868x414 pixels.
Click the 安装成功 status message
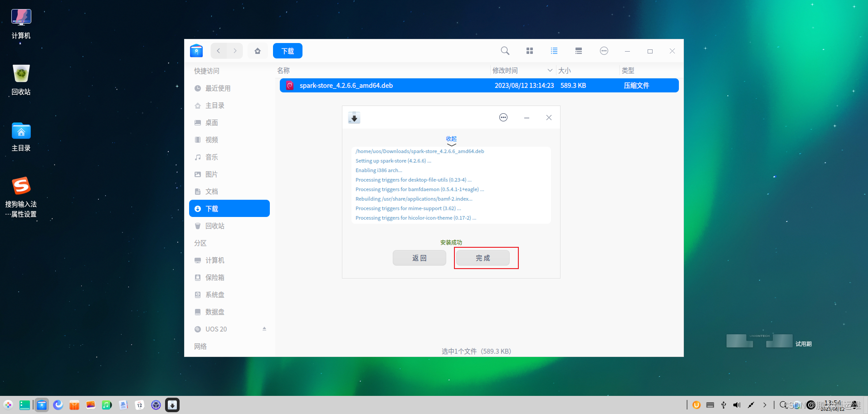(x=451, y=242)
